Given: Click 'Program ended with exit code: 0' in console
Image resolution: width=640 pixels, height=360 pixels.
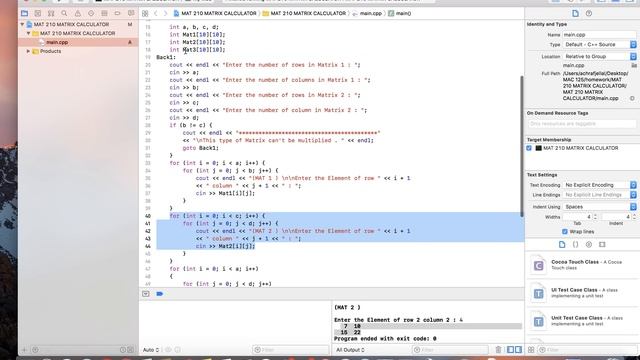Looking at the screenshot, I should [x=385, y=339].
